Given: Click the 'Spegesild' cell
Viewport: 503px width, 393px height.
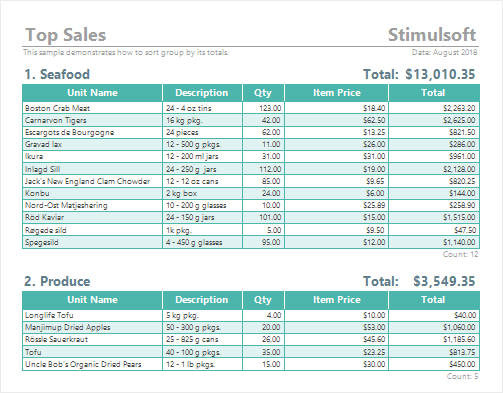Looking at the screenshot, I should (x=92, y=242).
